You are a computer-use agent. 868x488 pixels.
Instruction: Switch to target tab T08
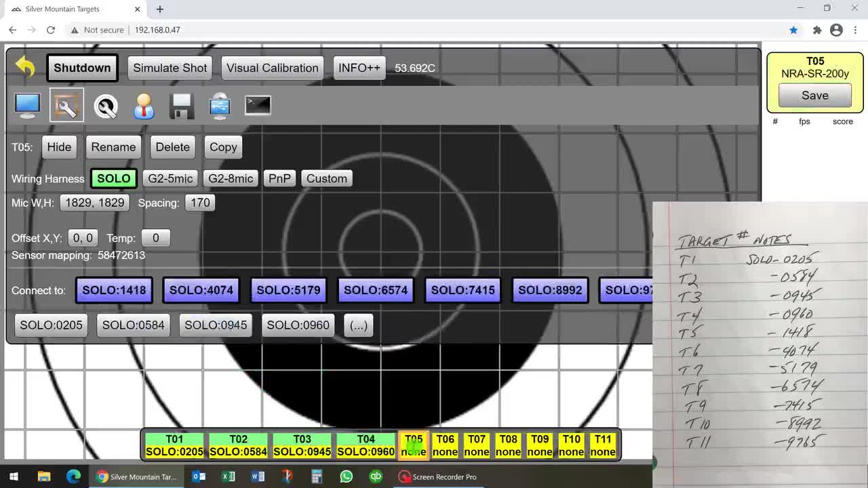click(508, 445)
